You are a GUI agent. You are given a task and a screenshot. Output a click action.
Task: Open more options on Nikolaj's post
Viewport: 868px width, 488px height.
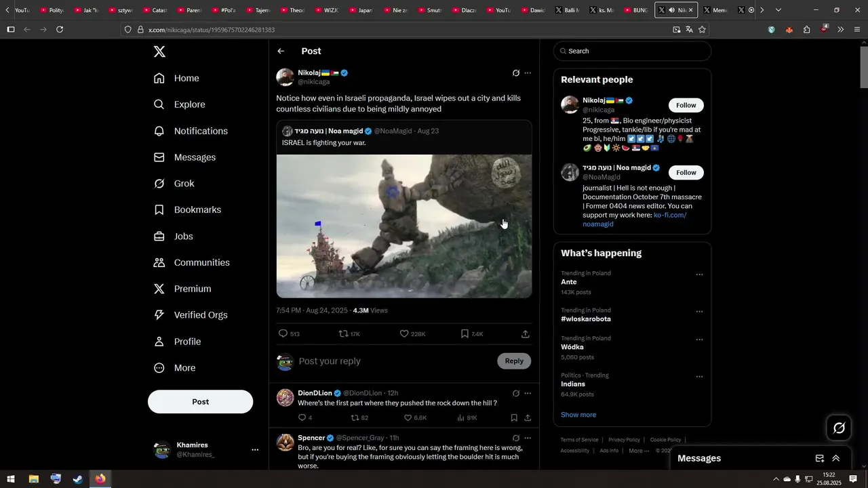click(x=528, y=73)
